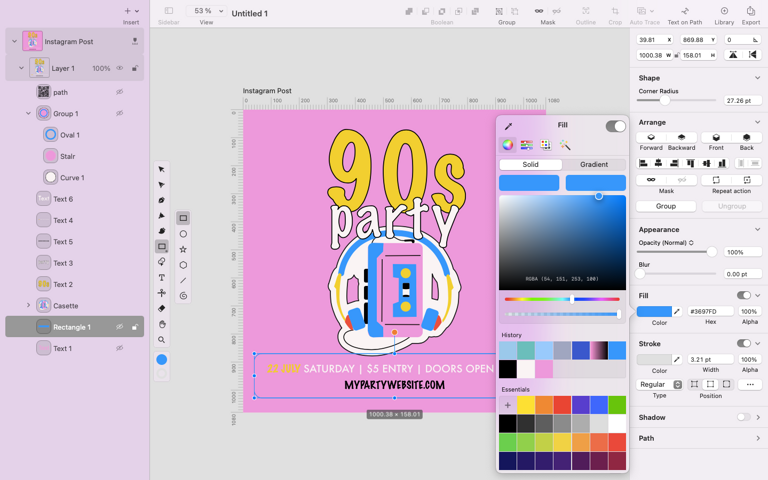Select the Text 6 layer row
Viewport: 768px width, 480px height.
74,199
